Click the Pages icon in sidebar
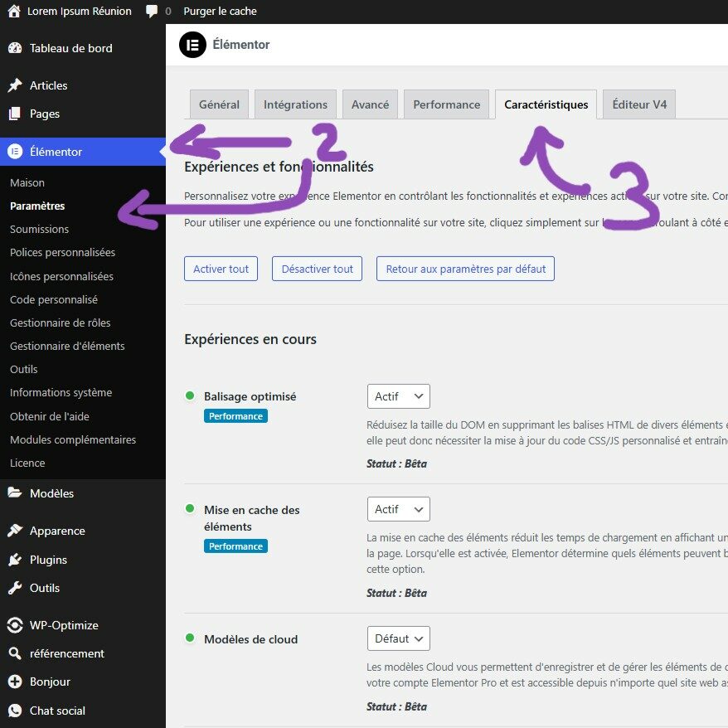This screenshot has width=728, height=728. [15, 114]
